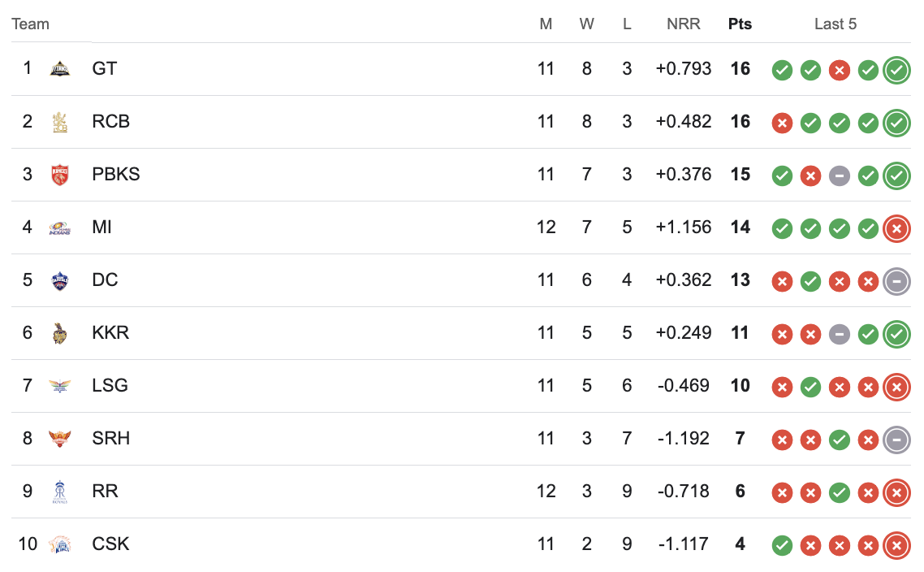Screen dimensions: 924x572
Task: Click the GT team logo icon
Action: 60,69
